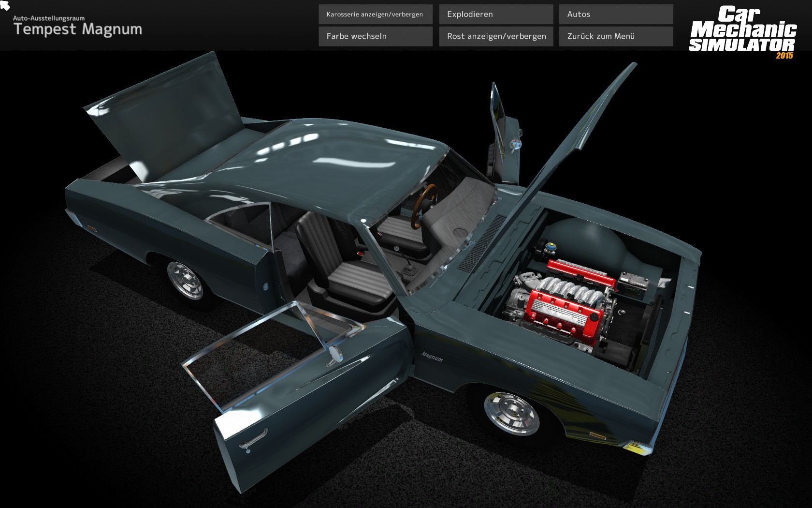812x508 pixels.
Task: Change the car color with Farbe wechseln
Action: point(376,36)
